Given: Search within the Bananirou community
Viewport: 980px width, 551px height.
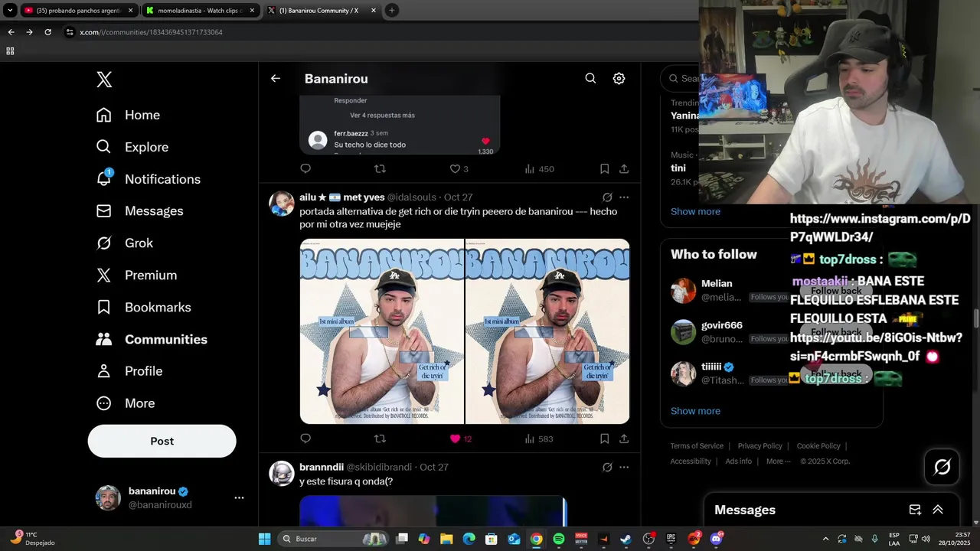Looking at the screenshot, I should coord(590,78).
